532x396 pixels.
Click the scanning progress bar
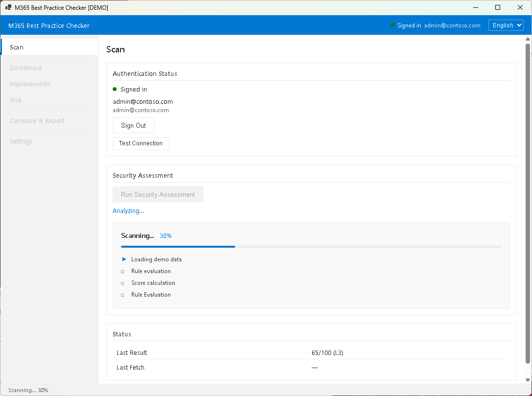[x=311, y=247]
